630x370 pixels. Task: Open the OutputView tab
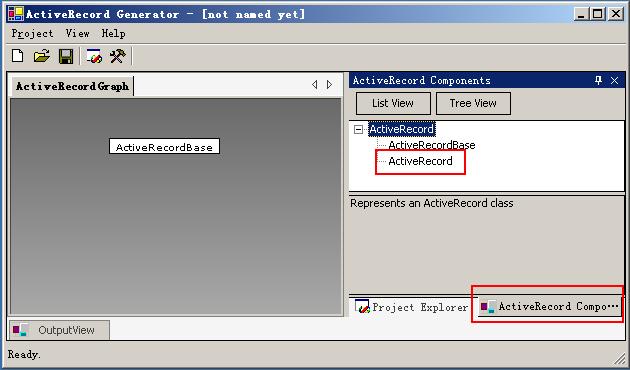tap(59, 330)
